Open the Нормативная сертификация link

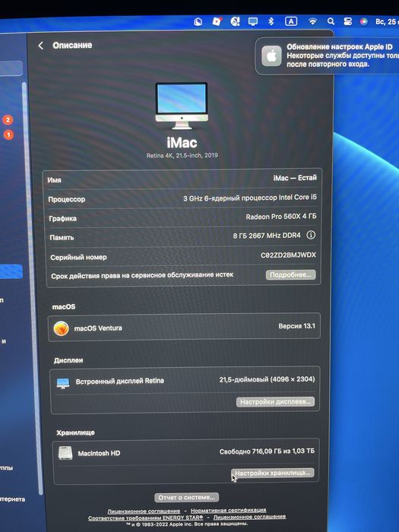pyautogui.click(x=228, y=510)
